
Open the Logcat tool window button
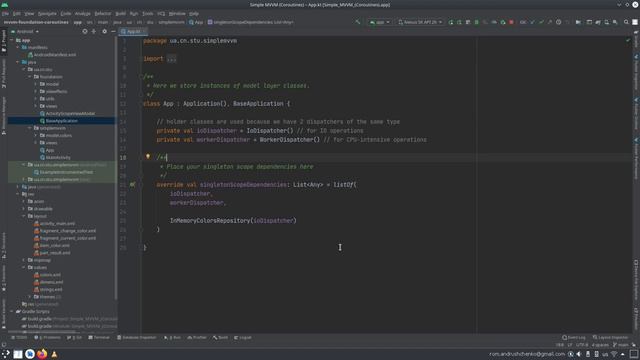(x=243, y=338)
